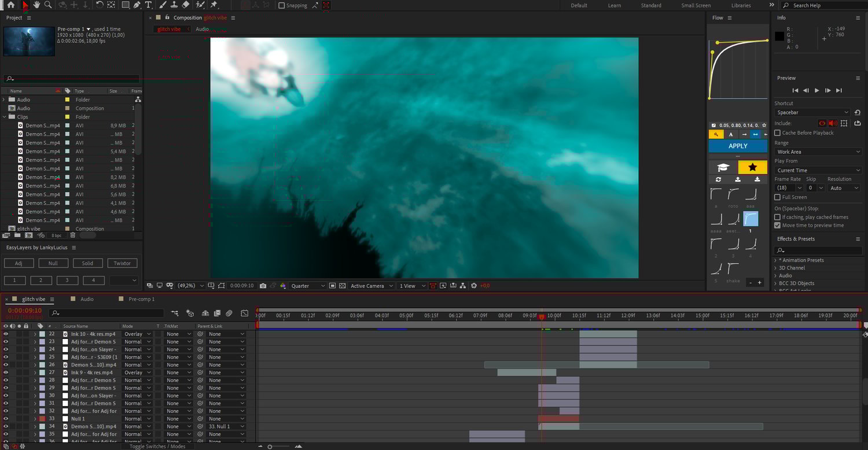Switch to the Small Screen workspace
The image size is (868, 450).
[696, 5]
